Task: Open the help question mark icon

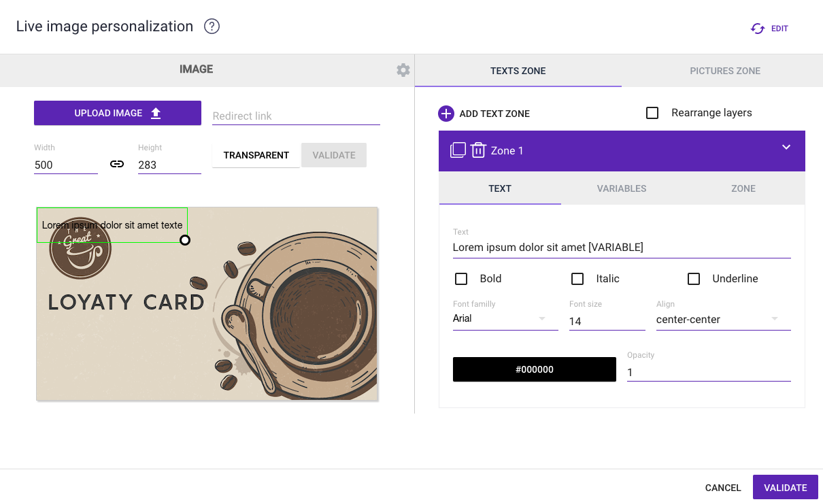Action: pyautogui.click(x=212, y=27)
